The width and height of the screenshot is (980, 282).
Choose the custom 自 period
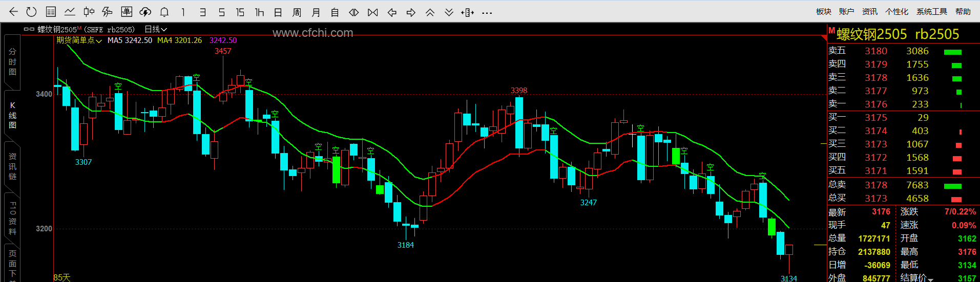[335, 12]
